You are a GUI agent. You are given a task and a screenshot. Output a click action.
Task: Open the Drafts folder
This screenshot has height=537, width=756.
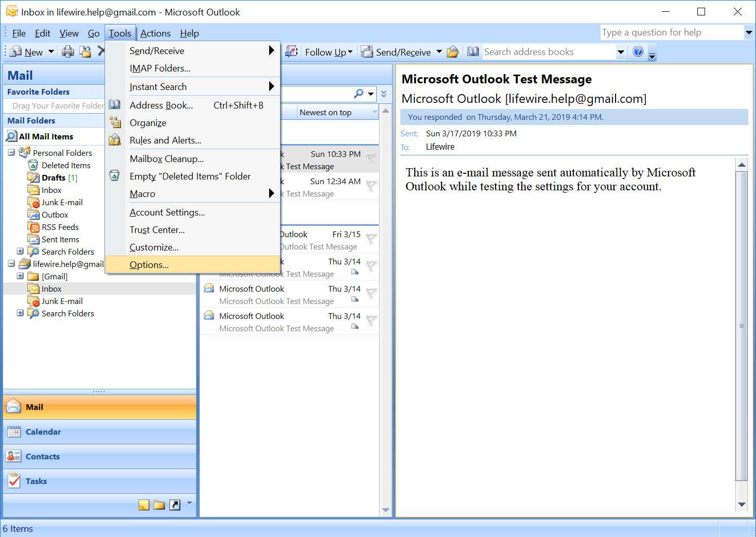pos(54,177)
